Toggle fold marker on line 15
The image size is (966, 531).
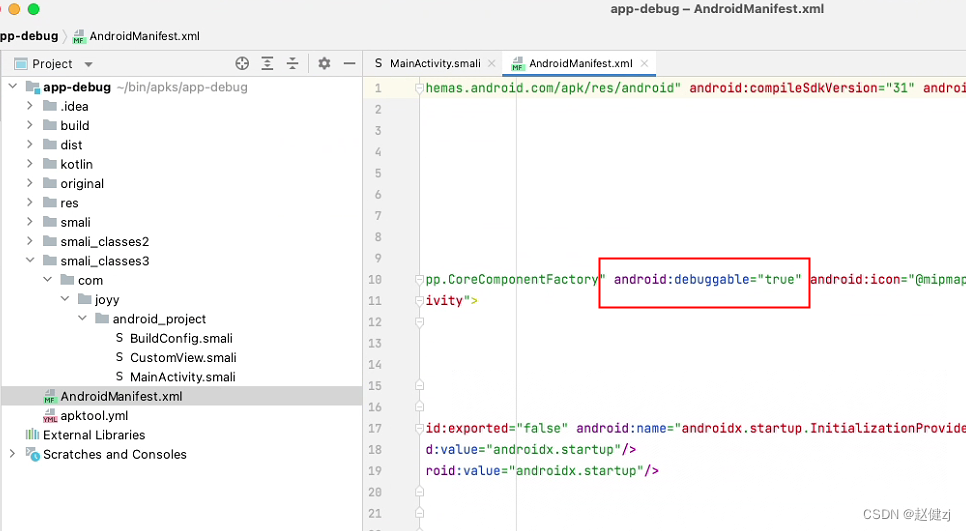pyautogui.click(x=420, y=386)
